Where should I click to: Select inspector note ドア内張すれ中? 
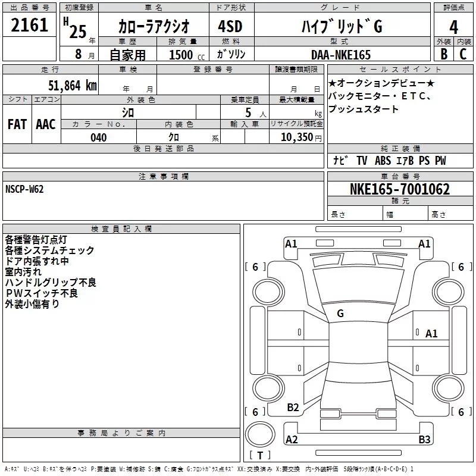(x=37, y=261)
